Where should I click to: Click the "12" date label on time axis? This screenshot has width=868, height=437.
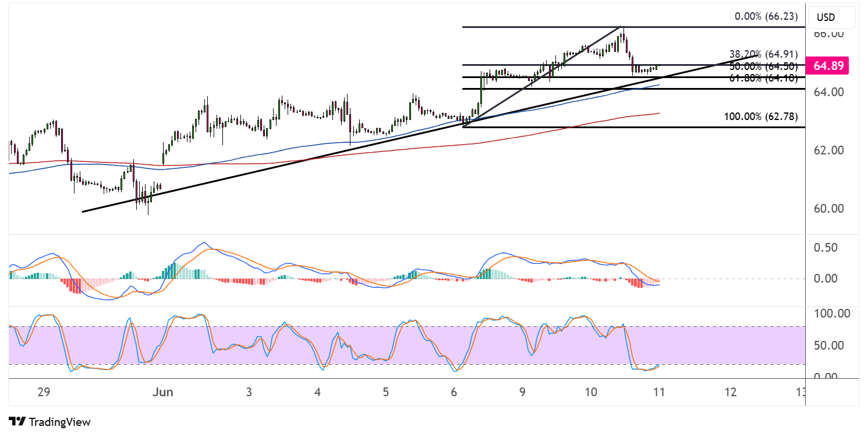tap(730, 392)
